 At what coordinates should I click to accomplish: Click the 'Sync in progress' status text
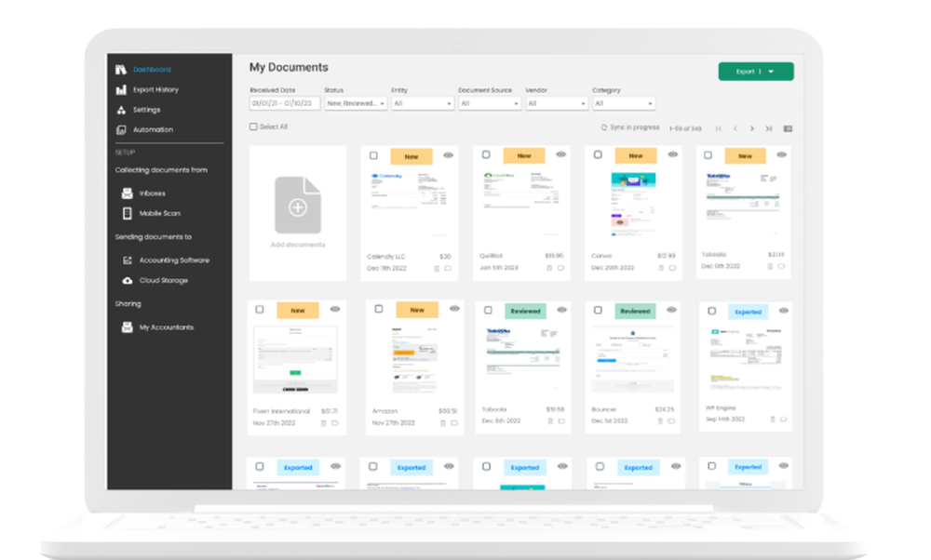tap(635, 127)
